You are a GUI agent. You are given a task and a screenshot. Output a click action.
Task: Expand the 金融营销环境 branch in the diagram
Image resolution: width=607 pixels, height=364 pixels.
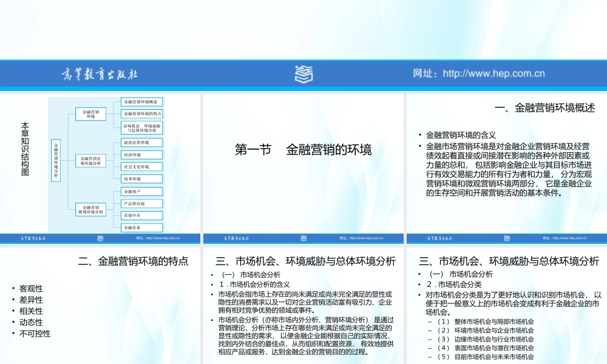coord(90,114)
